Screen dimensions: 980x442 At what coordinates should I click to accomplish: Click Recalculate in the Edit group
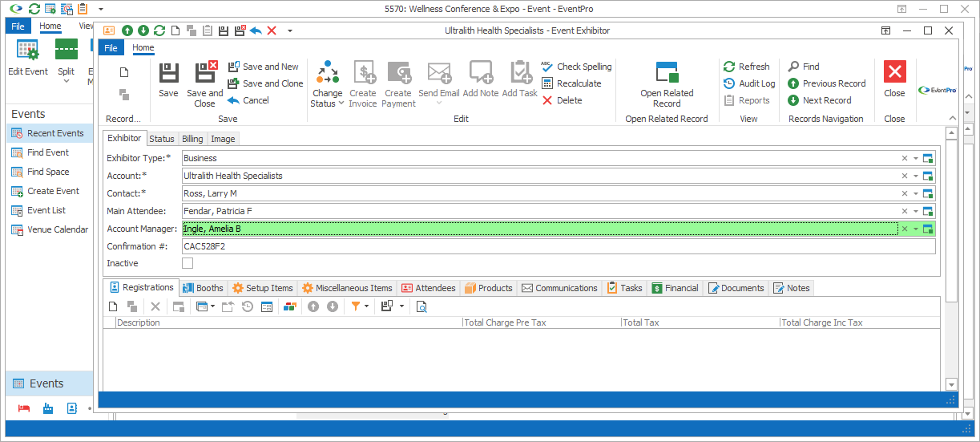pos(571,83)
